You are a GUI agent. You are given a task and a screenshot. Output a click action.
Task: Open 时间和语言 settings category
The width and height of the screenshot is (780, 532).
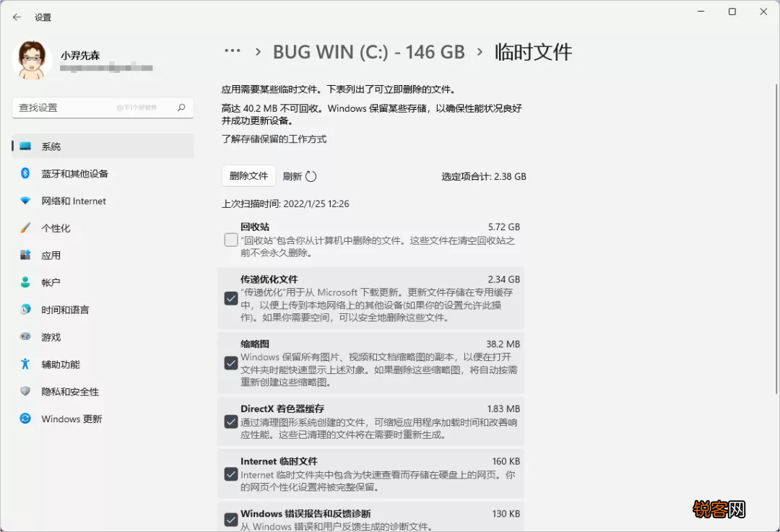[x=103, y=310]
